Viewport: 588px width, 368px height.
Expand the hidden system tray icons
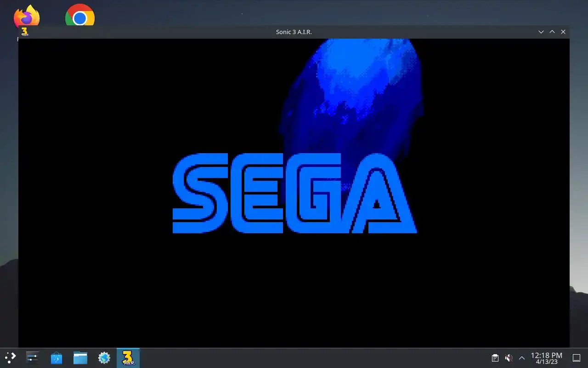tap(522, 358)
